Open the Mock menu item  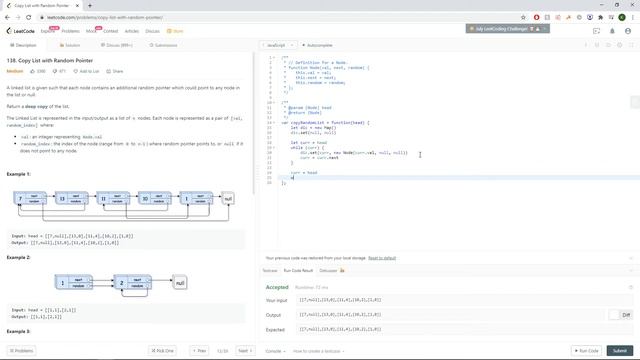point(91,31)
